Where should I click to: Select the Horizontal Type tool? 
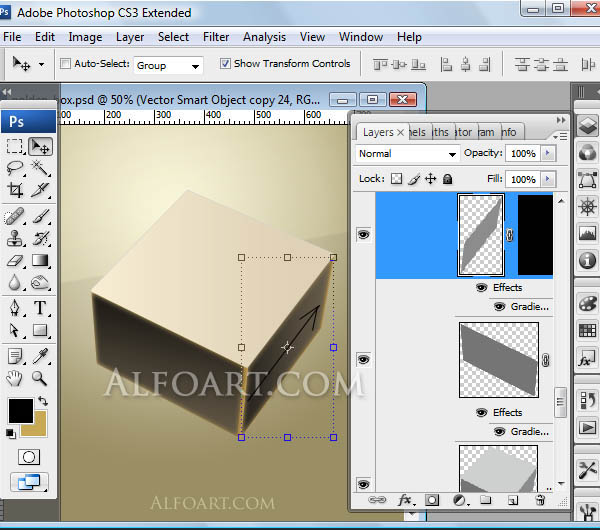point(41,308)
